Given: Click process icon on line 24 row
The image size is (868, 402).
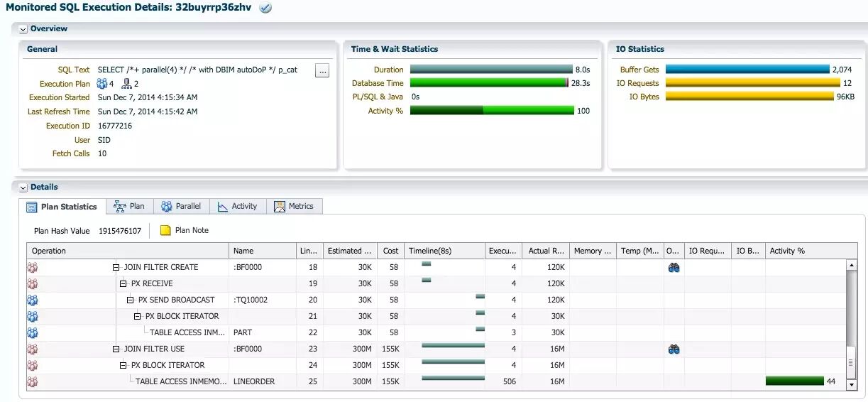Looking at the screenshot, I should coord(32,365).
